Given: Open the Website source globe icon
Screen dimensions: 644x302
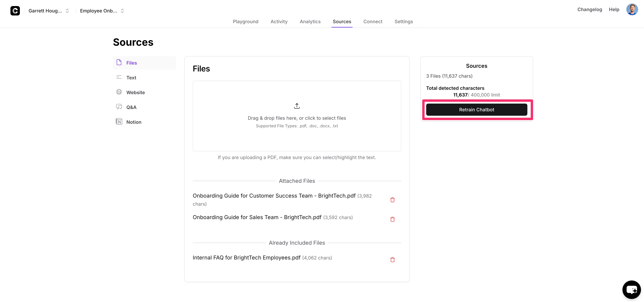Looking at the screenshot, I should coord(119,92).
